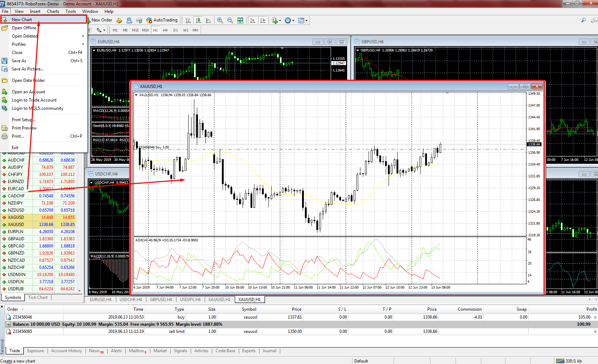Click the zoom out magnifier icon
The height and width of the screenshot is (364, 598).
click(230, 20)
